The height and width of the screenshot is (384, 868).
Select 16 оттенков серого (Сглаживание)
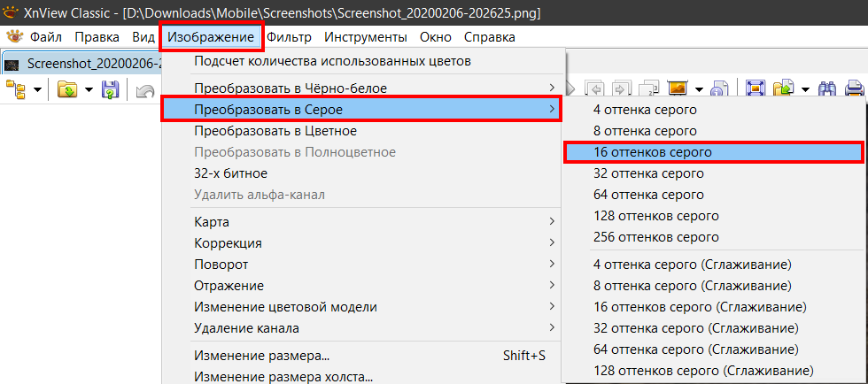point(714,306)
